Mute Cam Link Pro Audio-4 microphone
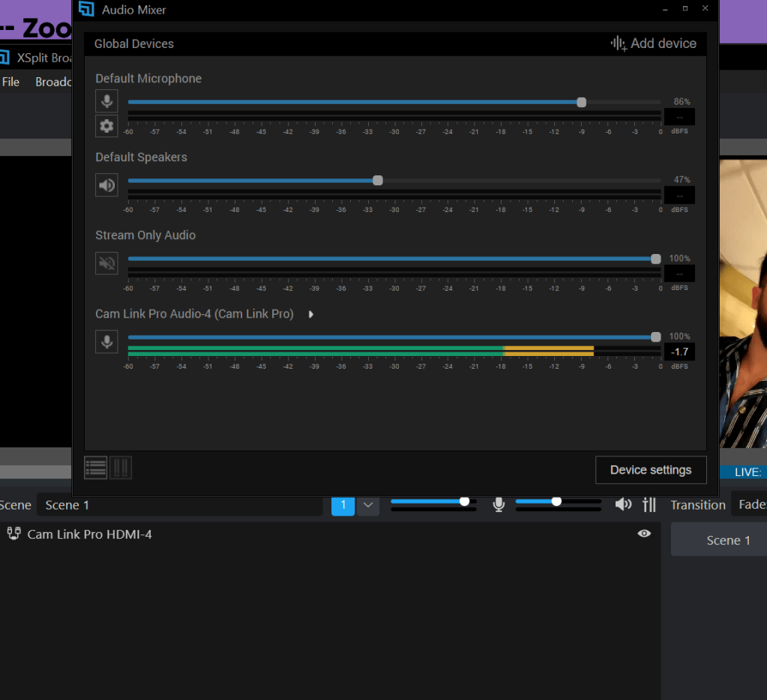 tap(106, 342)
